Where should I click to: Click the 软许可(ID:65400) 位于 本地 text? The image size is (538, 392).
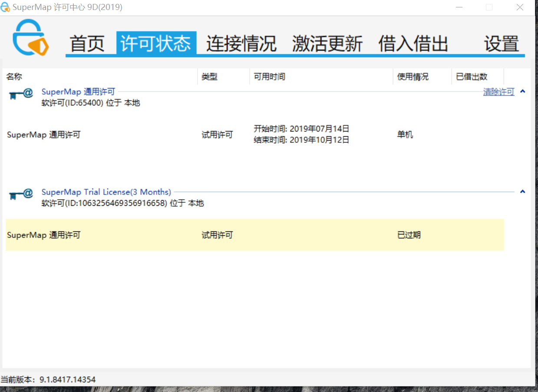(91, 103)
